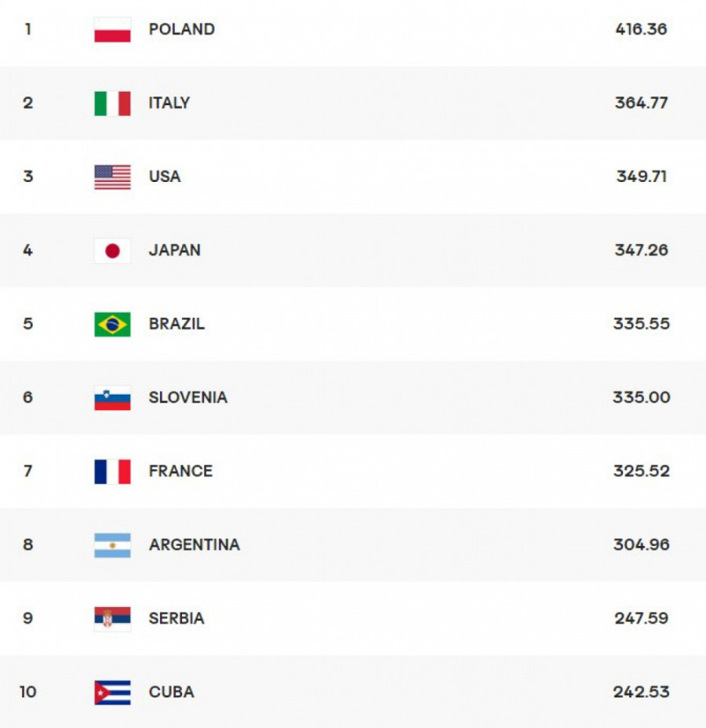Click the SLOVENIA team name
Viewport: 706px width, 728px height.
(x=188, y=398)
